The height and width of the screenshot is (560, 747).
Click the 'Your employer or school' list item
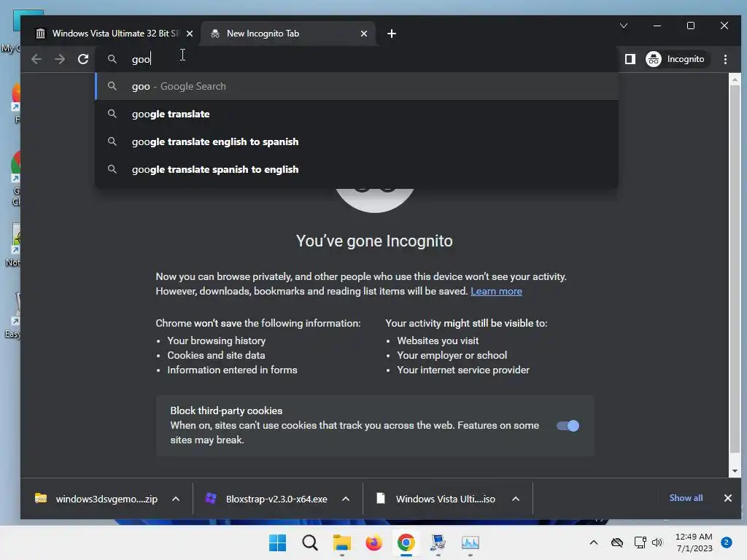pyautogui.click(x=452, y=355)
